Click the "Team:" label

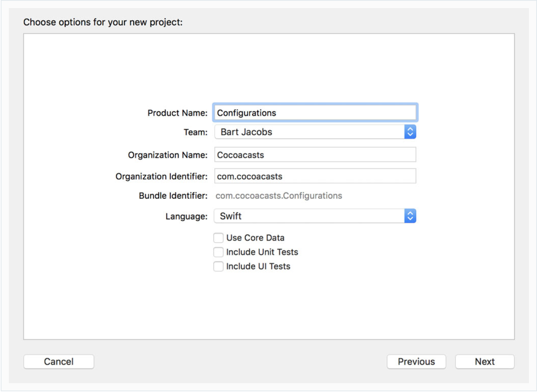pyautogui.click(x=195, y=132)
